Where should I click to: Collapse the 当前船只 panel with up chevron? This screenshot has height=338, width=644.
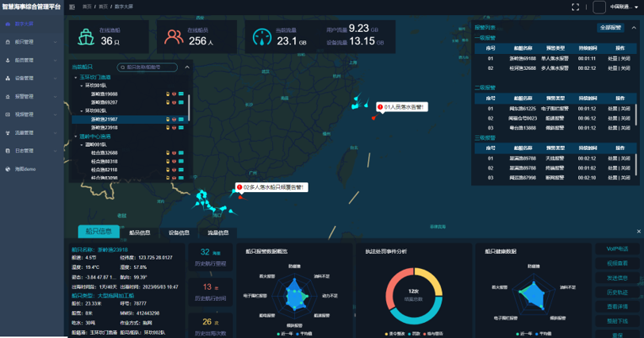pos(187,67)
